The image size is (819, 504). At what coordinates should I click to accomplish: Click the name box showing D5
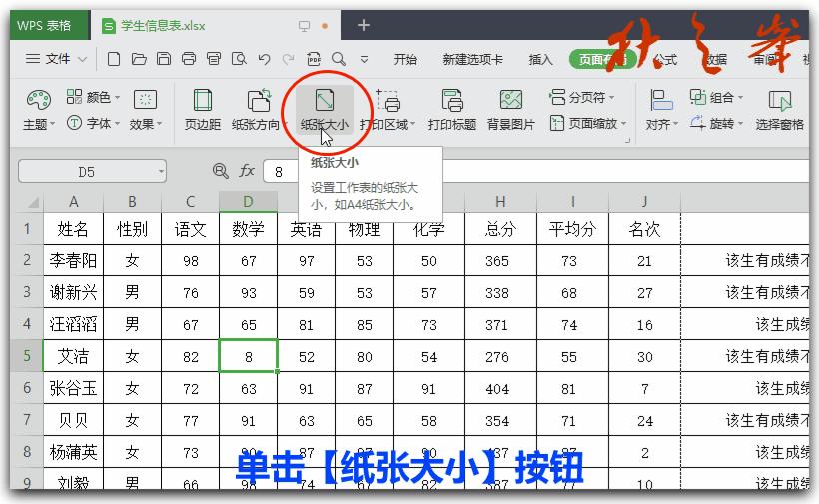(x=87, y=171)
